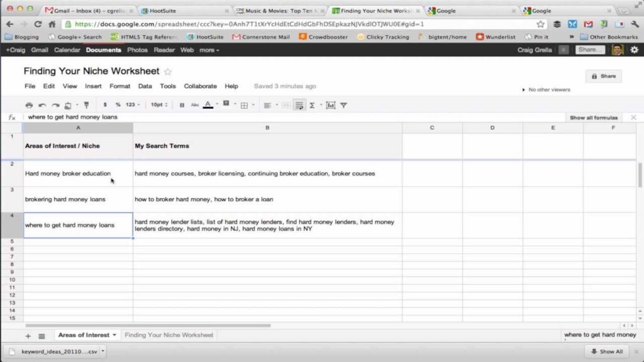Expand the borders dropdown arrow
The image size is (644, 362).
[253, 105]
